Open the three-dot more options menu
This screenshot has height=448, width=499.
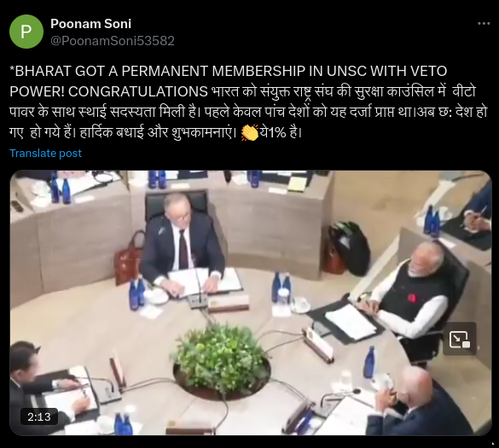(484, 24)
